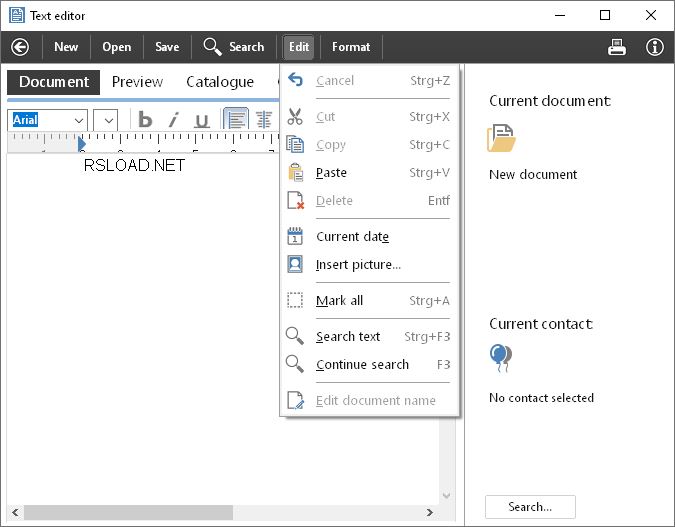Switch to the Preview tab

click(x=137, y=82)
